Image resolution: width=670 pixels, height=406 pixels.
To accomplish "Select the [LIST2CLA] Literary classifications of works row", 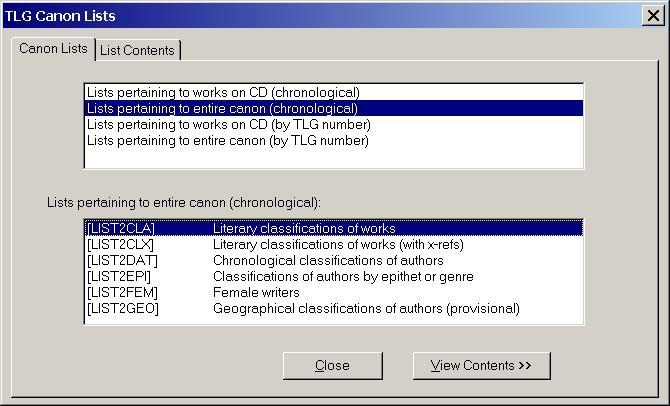I will (x=334, y=228).
